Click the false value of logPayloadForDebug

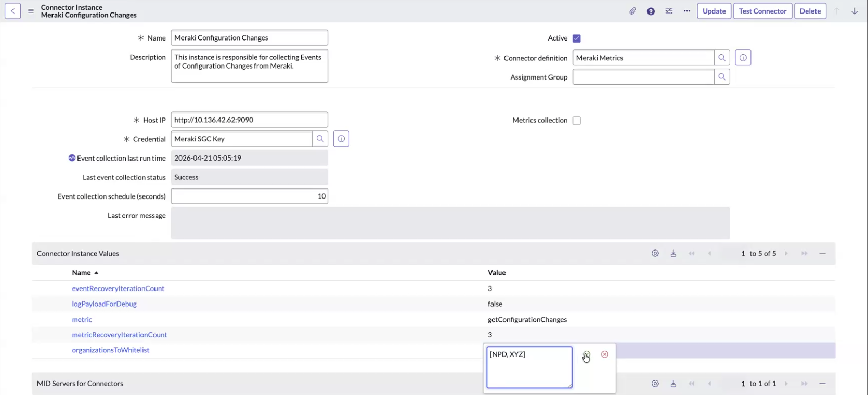coord(495,304)
